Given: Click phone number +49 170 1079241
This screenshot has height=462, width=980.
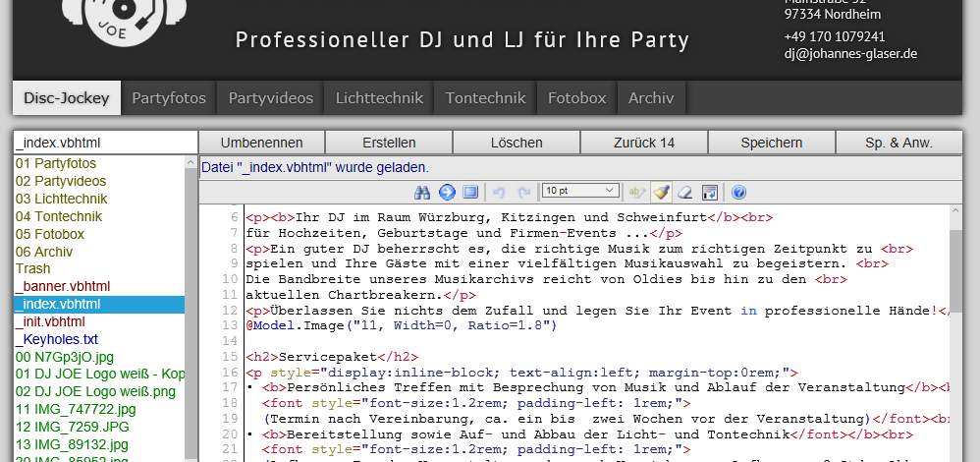Looking at the screenshot, I should (835, 36).
